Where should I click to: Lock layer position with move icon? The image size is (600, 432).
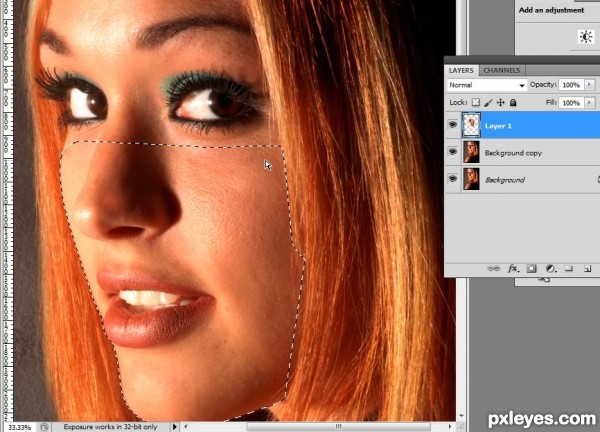tap(501, 102)
